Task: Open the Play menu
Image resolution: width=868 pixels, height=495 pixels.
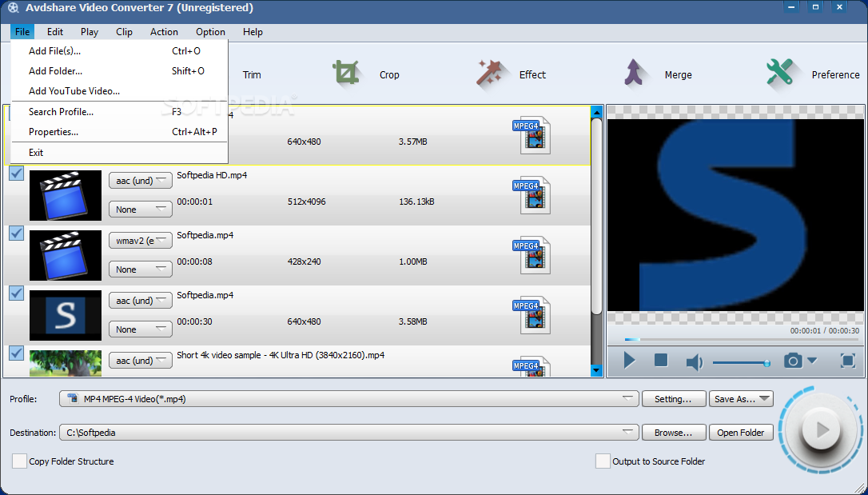Action: (x=90, y=32)
